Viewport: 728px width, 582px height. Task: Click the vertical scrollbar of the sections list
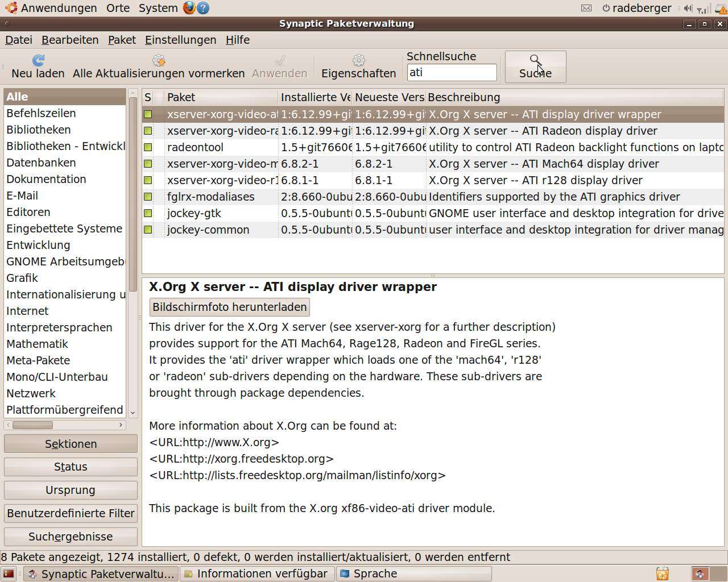tap(133, 193)
